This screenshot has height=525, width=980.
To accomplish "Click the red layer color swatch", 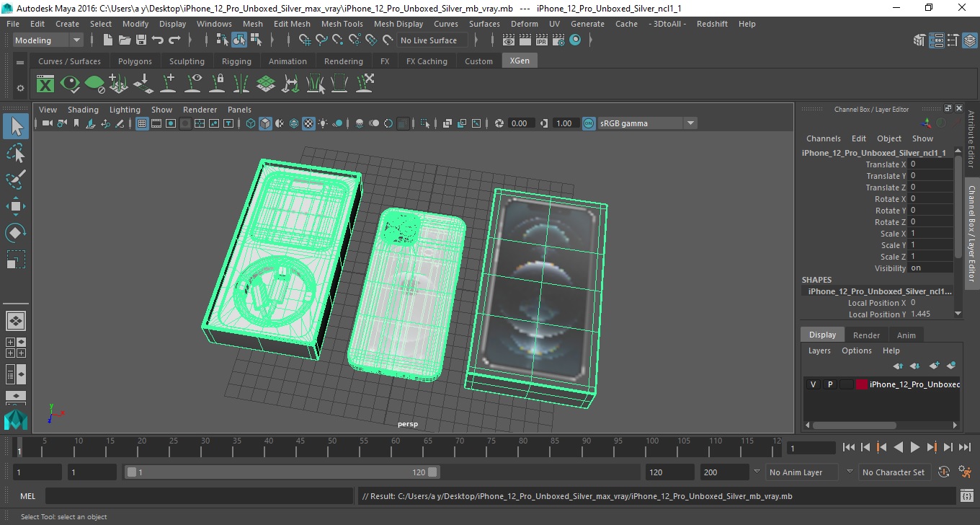I will [x=862, y=384].
